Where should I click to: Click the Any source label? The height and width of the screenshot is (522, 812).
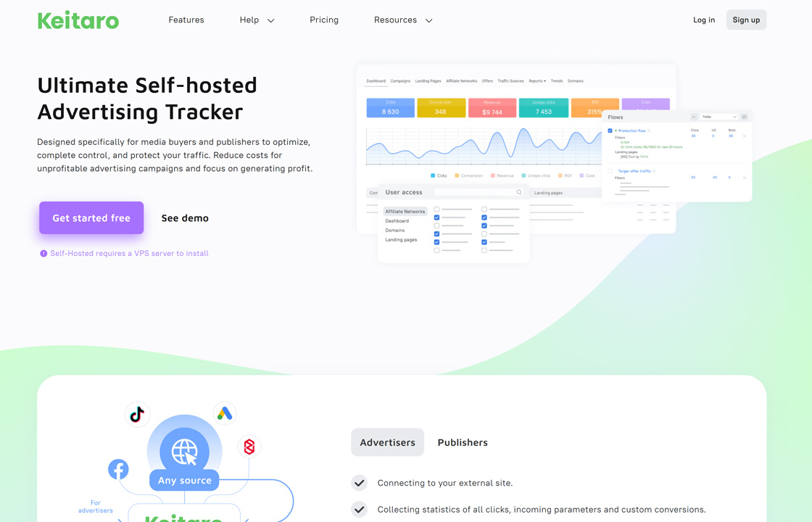coord(184,481)
